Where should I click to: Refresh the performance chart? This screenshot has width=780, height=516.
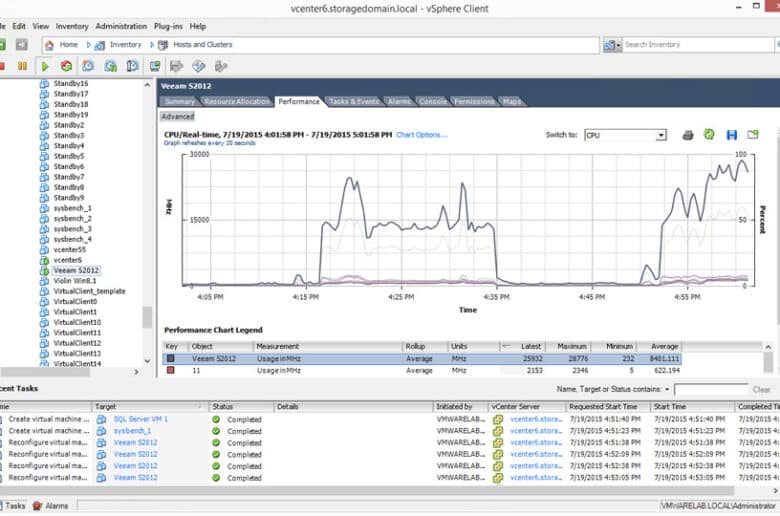(x=709, y=134)
